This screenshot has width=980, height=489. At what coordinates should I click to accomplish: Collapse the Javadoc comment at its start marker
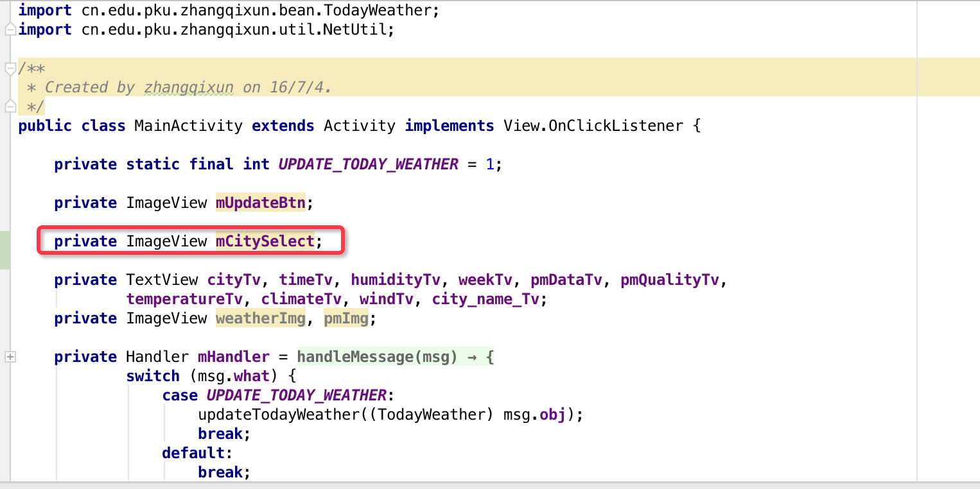[10, 68]
